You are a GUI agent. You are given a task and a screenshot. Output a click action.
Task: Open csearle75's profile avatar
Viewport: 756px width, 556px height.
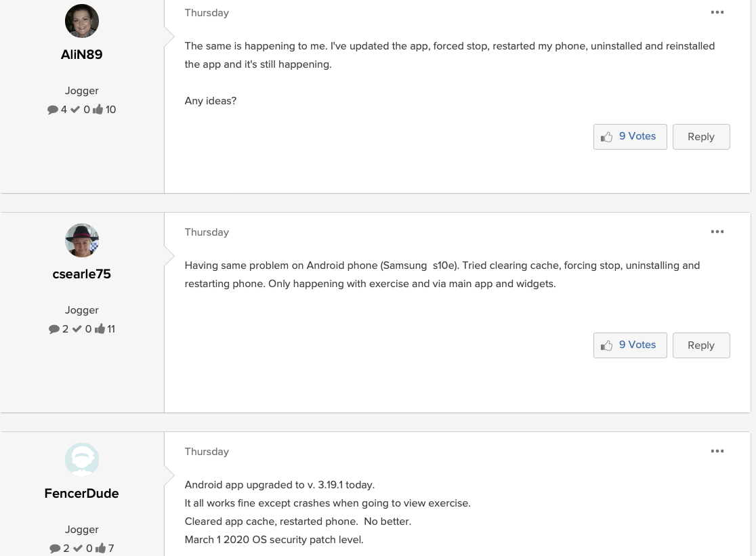click(x=82, y=240)
